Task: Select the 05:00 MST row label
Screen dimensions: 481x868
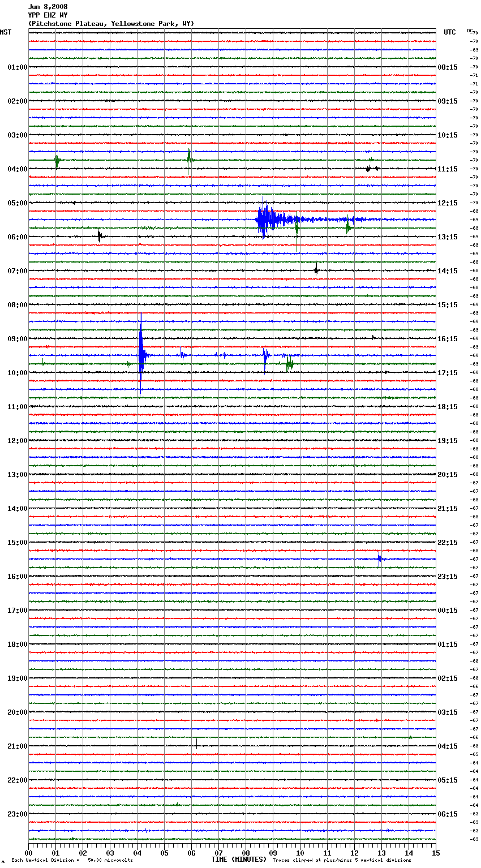Action: pyautogui.click(x=18, y=203)
